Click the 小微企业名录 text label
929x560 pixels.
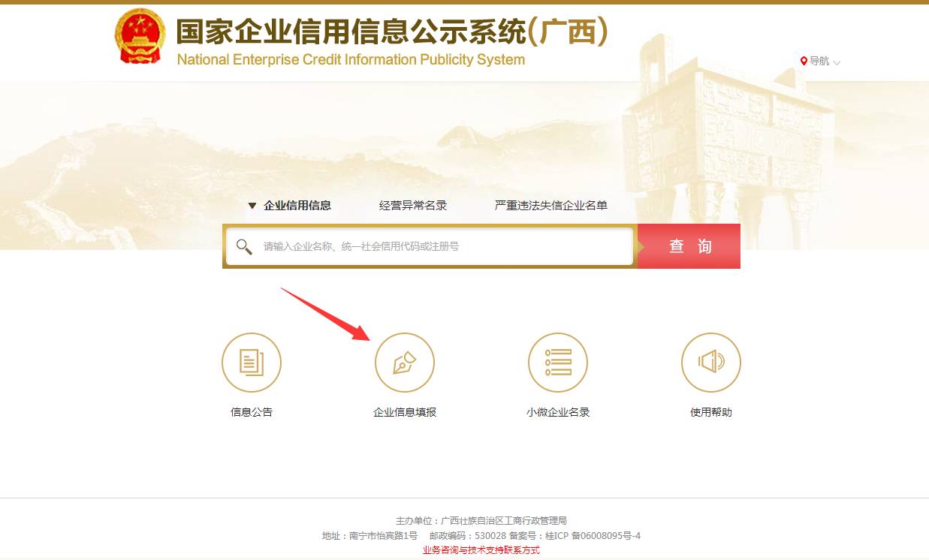(558, 412)
